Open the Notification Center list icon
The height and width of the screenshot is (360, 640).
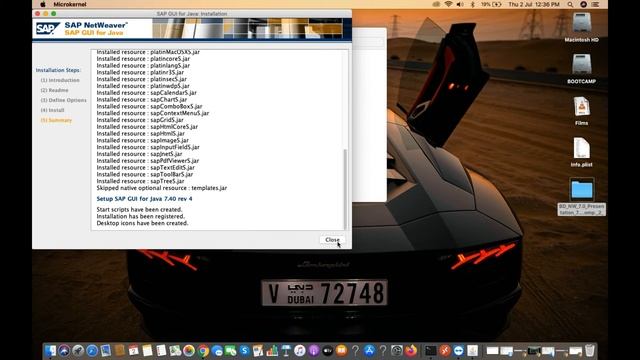pyautogui.click(x=596, y=4)
